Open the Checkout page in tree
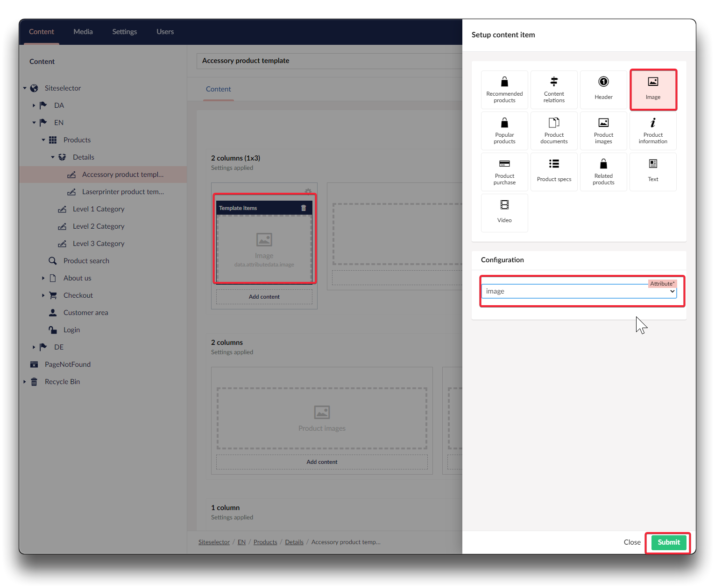715x588 pixels. tap(78, 295)
